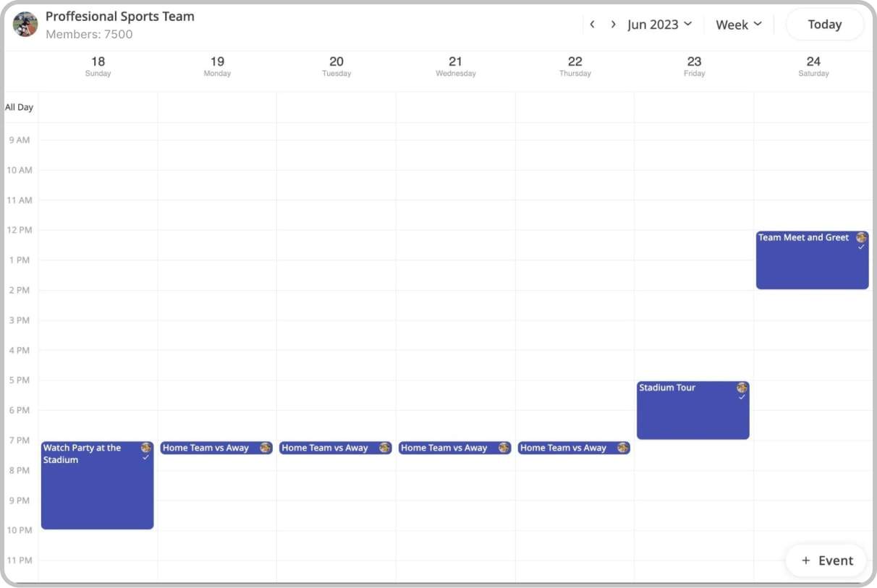Open Wednesday's Home Team vs Away event
This screenshot has width=877, height=588.
(x=444, y=448)
